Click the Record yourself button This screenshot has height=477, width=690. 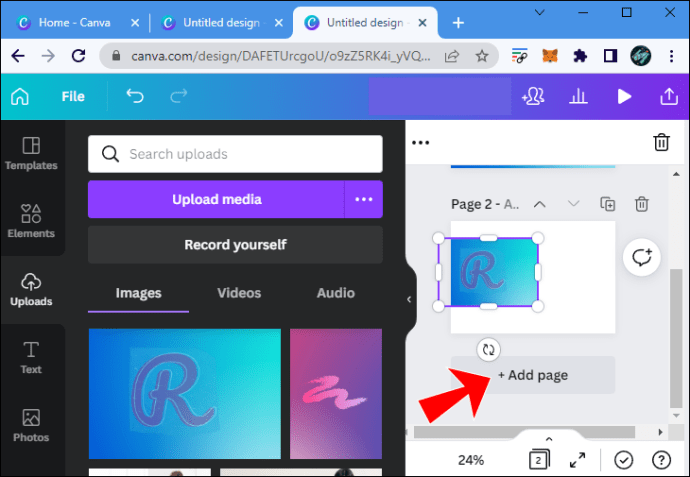pos(235,245)
